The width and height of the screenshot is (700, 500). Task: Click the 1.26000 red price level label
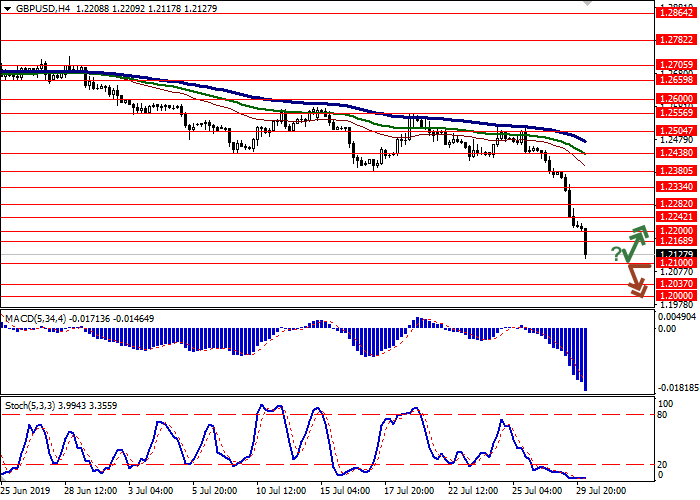pos(676,99)
